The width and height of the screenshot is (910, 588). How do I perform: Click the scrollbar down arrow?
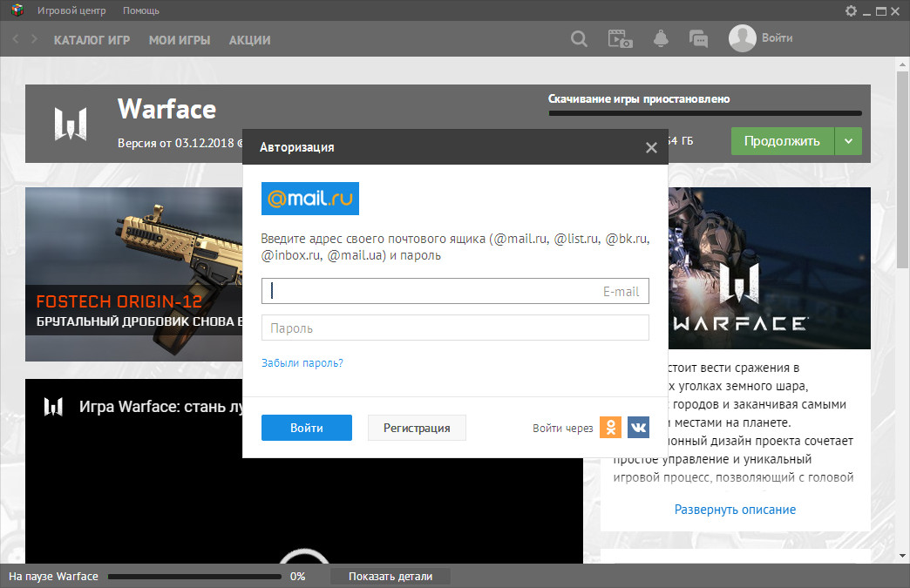pos(902,556)
